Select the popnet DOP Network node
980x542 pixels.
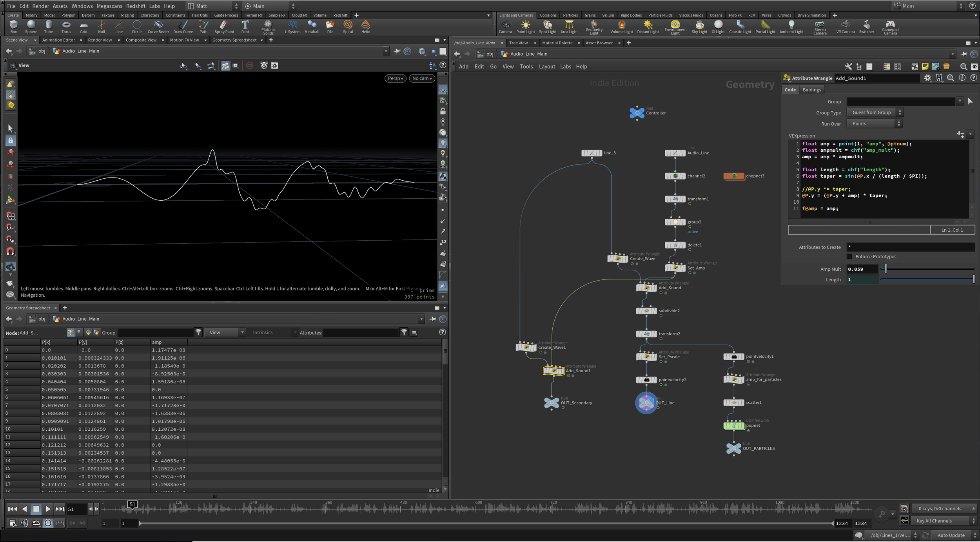733,426
